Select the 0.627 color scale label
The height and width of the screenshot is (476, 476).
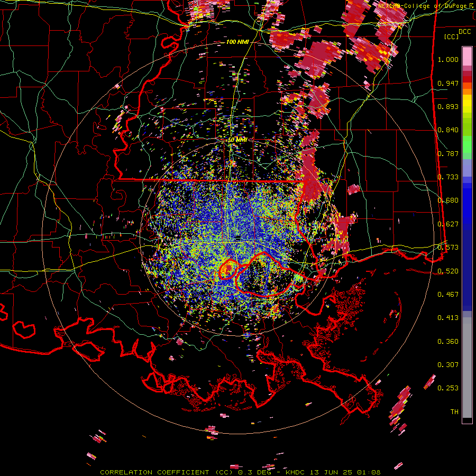448,224
